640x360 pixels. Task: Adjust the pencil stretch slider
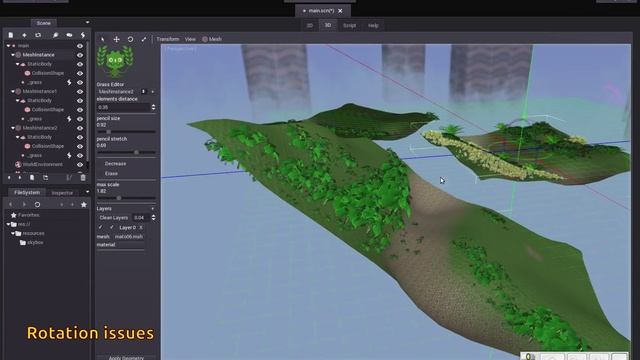[126, 152]
